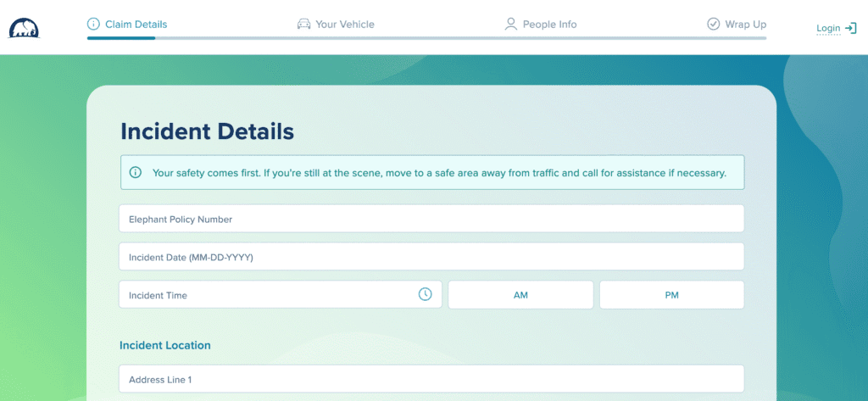Select PM for the incident time
Viewport: 868px width, 401px height.
(x=671, y=295)
